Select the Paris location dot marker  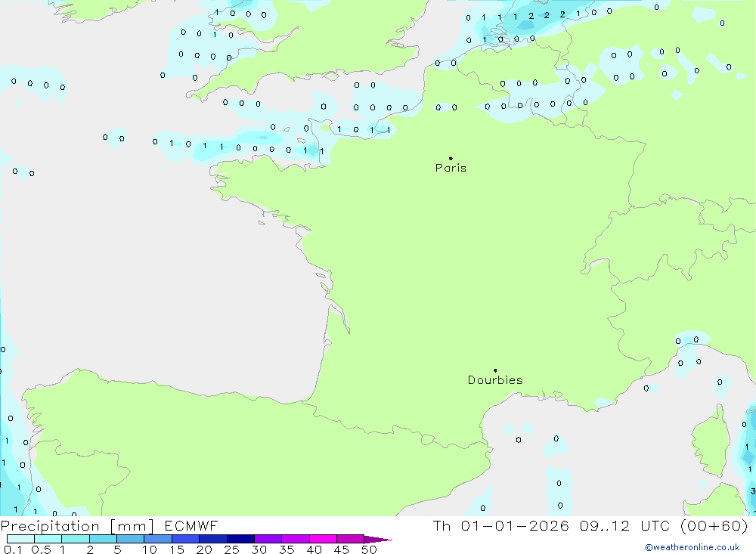click(x=451, y=158)
